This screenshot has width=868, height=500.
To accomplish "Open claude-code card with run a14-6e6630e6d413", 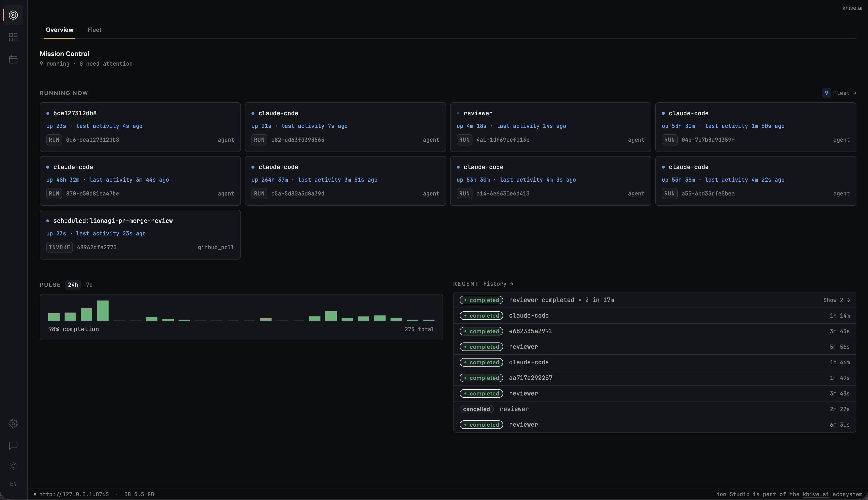I will tap(550, 181).
